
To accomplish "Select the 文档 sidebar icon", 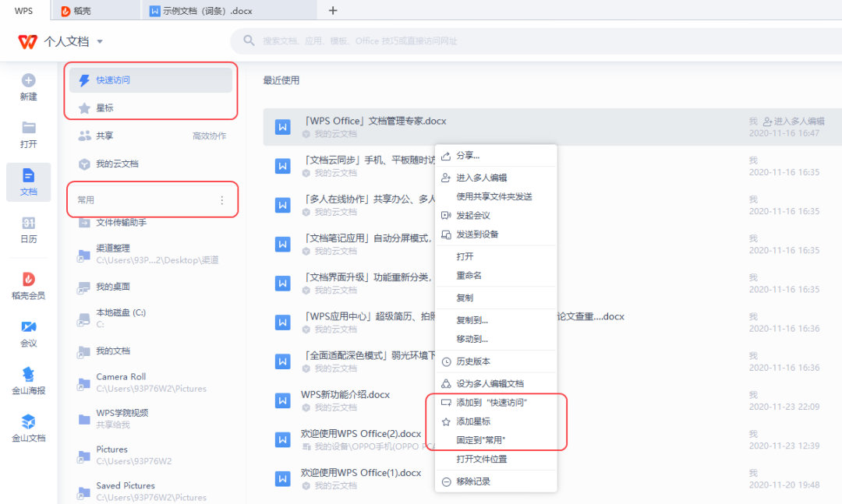I will [29, 175].
